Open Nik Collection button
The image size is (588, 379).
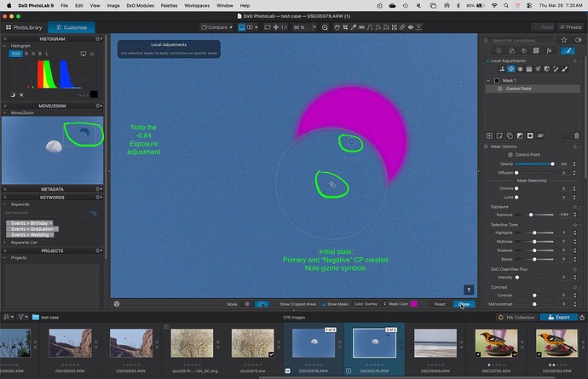(x=516, y=317)
